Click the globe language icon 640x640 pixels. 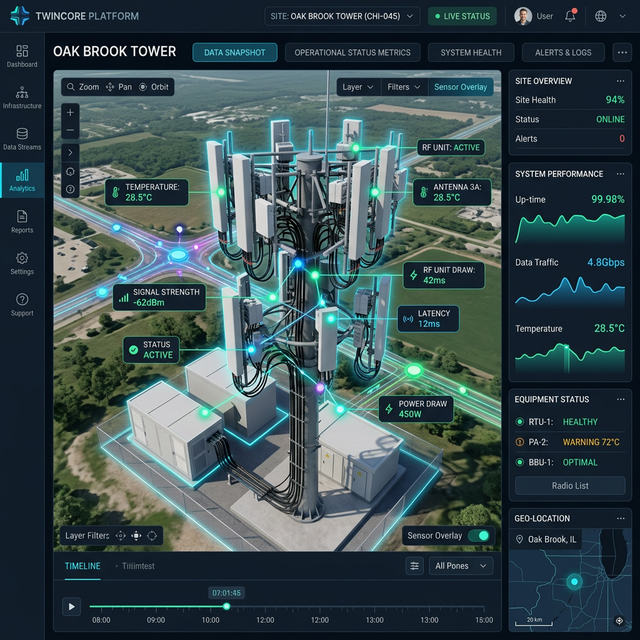(600, 16)
